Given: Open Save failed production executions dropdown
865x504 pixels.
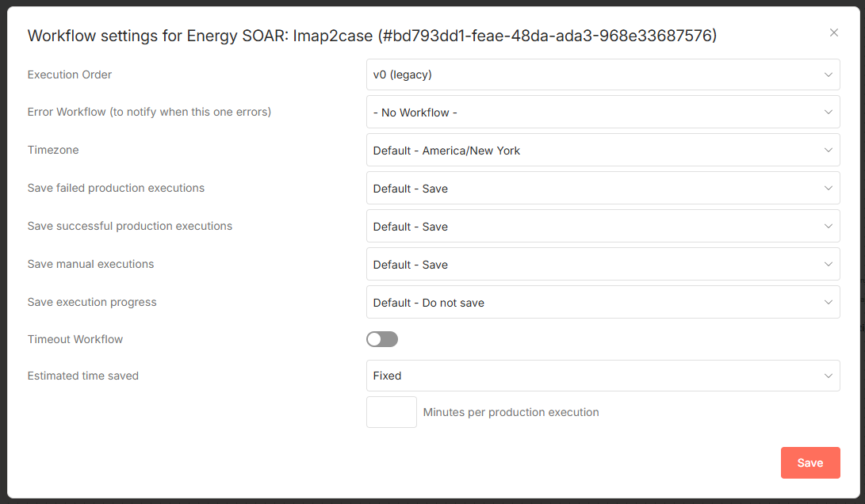Looking at the screenshot, I should 603,188.
